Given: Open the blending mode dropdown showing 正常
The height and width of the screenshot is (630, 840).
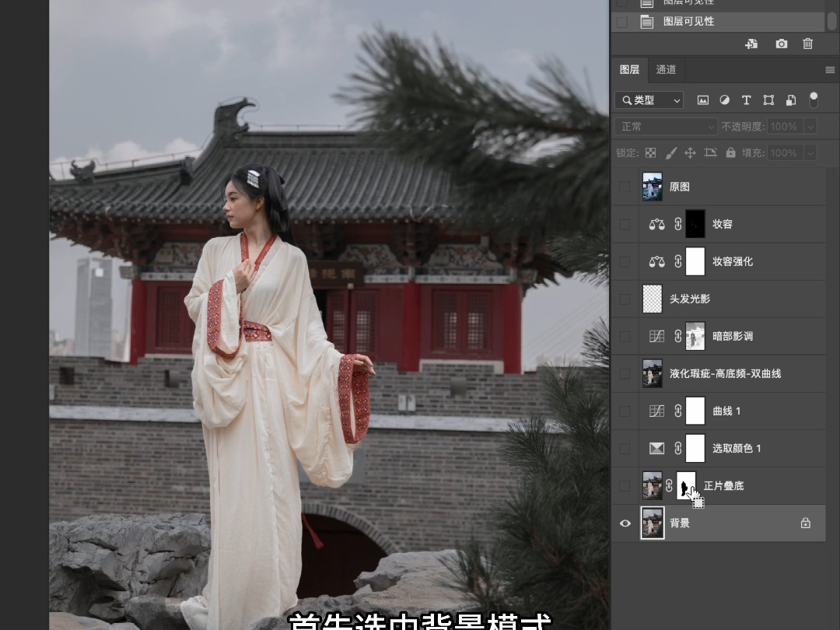Looking at the screenshot, I should [665, 126].
